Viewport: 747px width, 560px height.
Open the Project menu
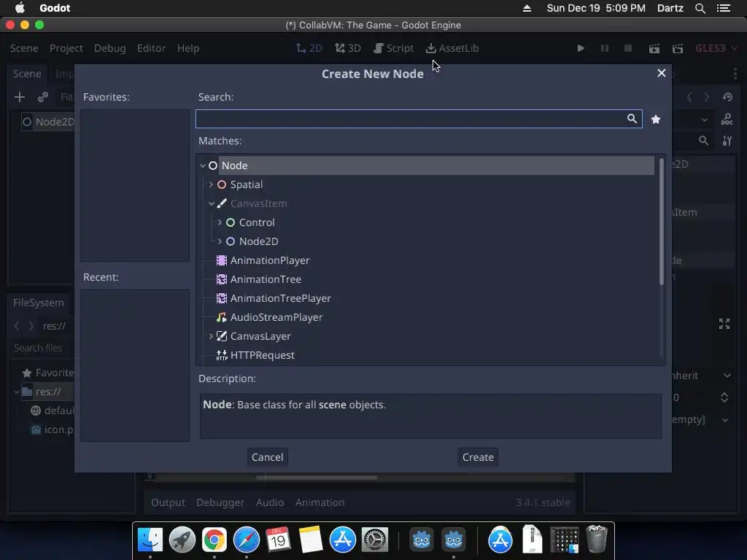click(x=66, y=48)
